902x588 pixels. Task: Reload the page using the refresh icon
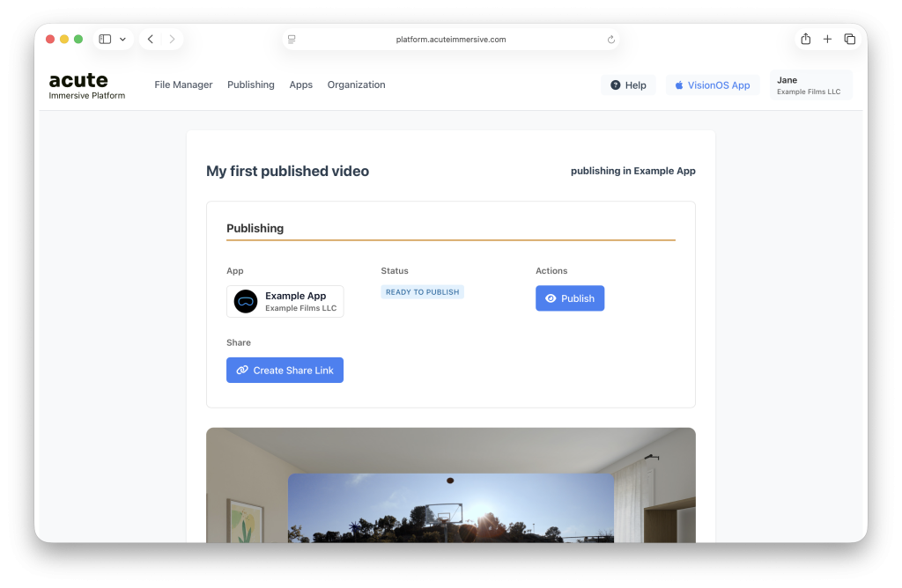tap(611, 40)
